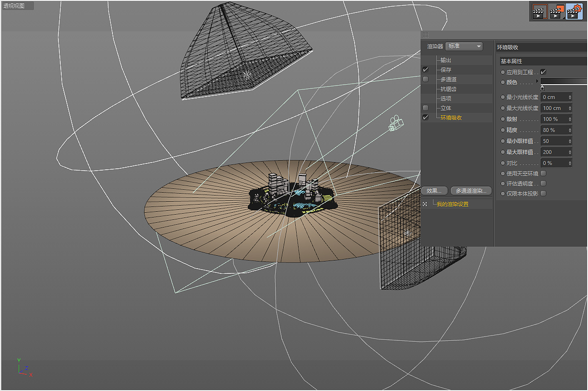
Task: Click the 环境吸收 panel title
Action: [x=508, y=47]
